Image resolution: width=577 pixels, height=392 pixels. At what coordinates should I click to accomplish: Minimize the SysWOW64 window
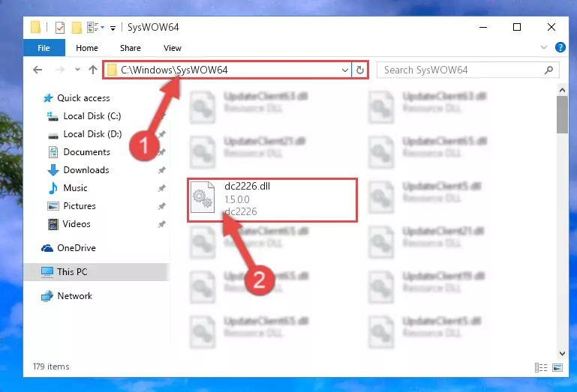point(483,27)
